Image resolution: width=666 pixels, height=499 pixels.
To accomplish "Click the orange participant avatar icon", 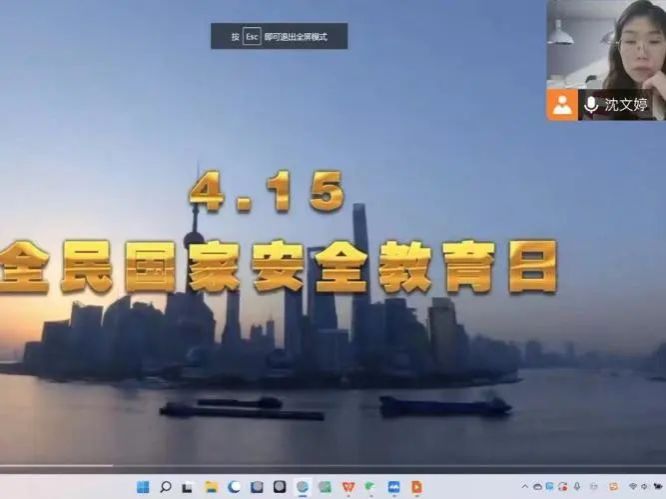I will click(x=562, y=104).
